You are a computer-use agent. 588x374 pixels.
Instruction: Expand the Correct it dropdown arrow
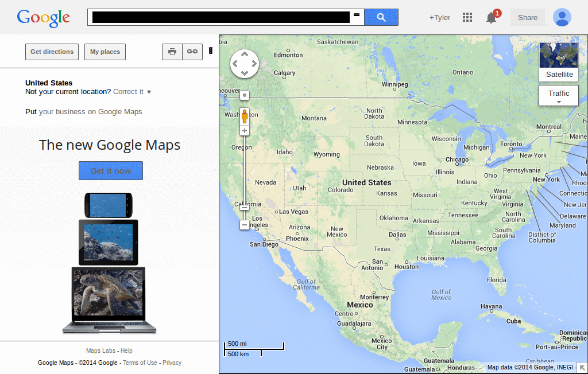pyautogui.click(x=149, y=92)
